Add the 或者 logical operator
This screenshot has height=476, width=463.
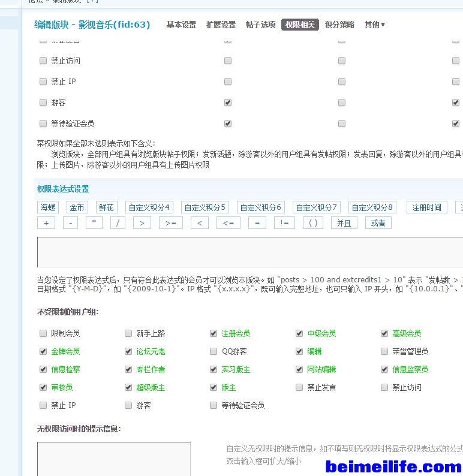click(378, 222)
